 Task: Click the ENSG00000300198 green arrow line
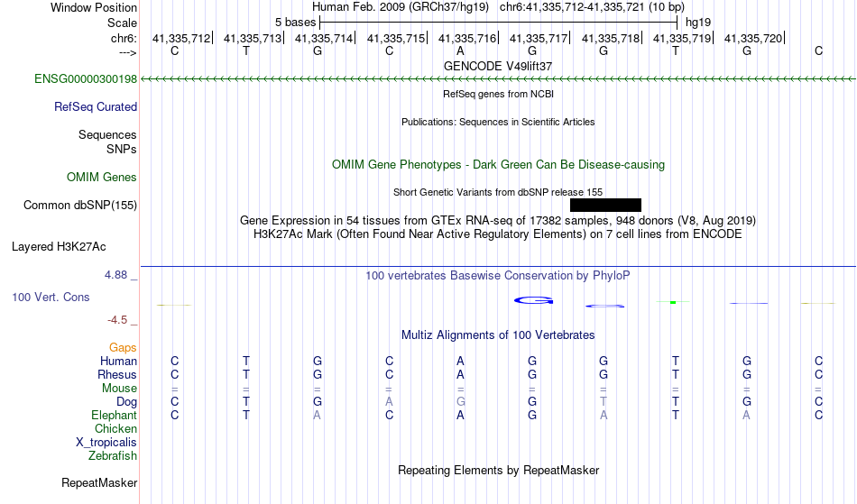tap(498, 79)
